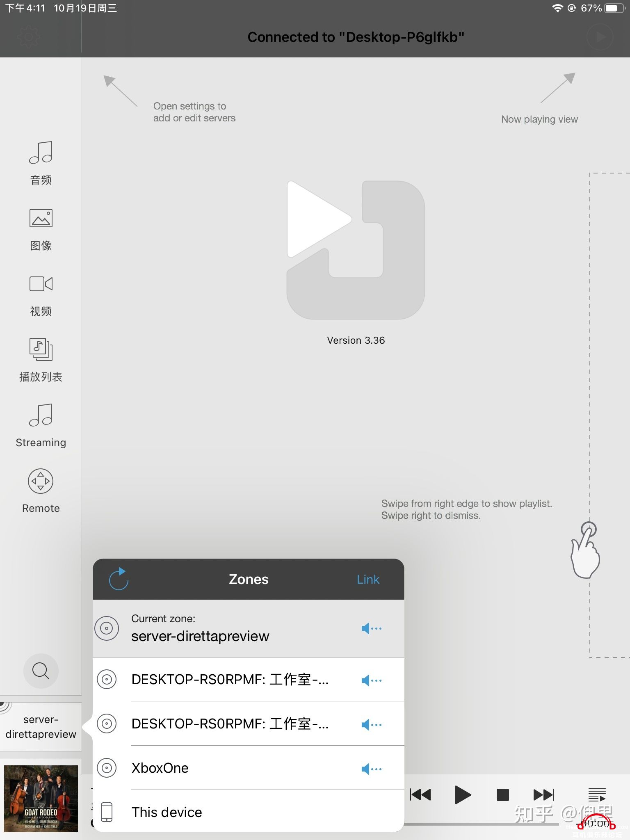Click Link in the Zones header

click(368, 579)
